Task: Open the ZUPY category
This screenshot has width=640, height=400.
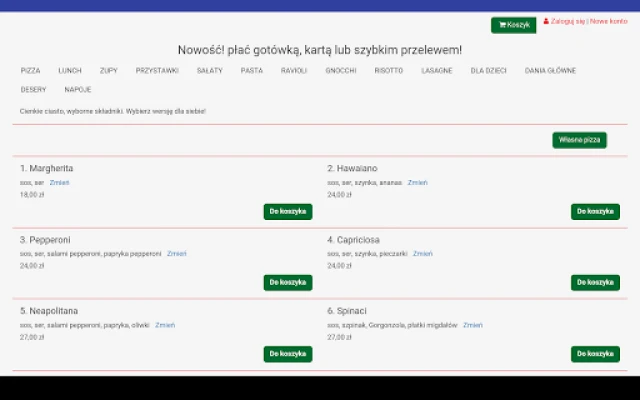Action: point(108,71)
